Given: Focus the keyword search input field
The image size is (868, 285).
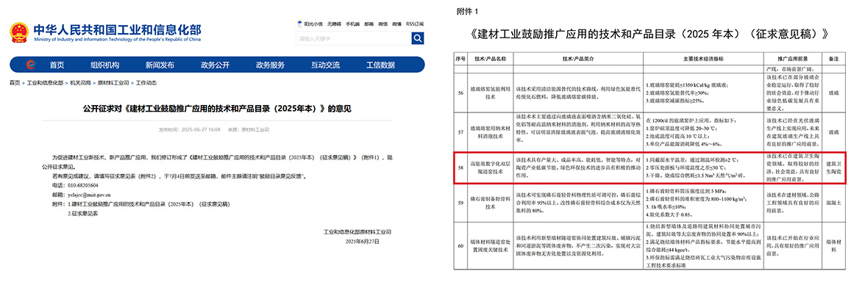Looking at the screenshot, I should (x=353, y=38).
